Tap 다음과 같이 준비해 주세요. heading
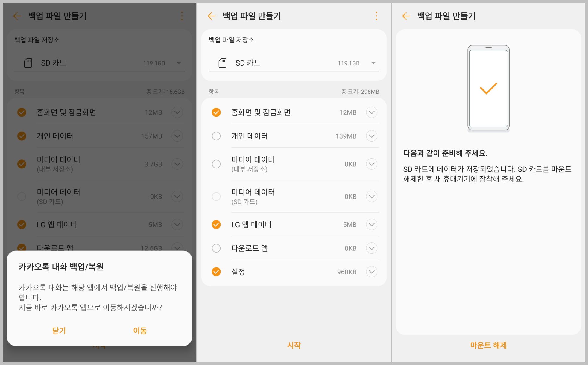588x365 pixels. pyautogui.click(x=445, y=153)
